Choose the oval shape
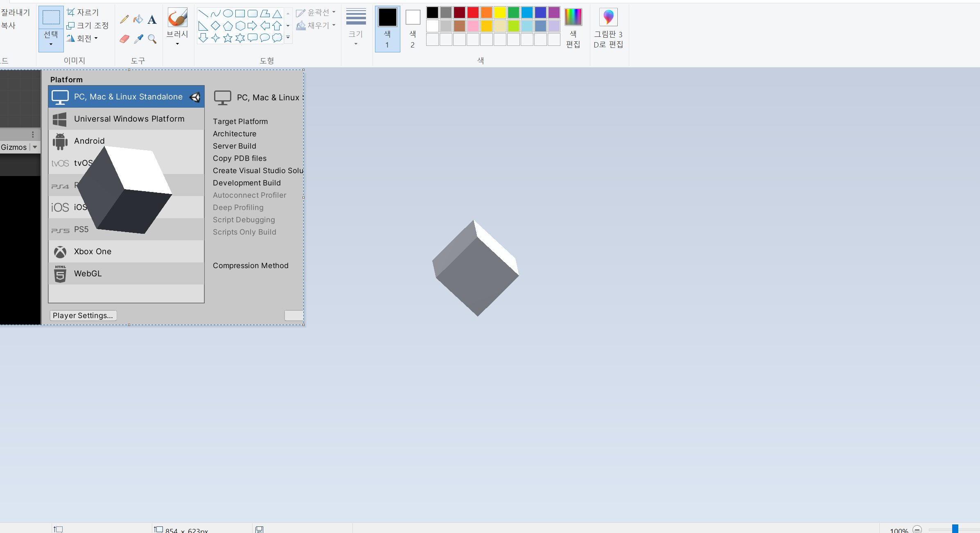Viewport: 980px width, 533px height. pos(228,14)
